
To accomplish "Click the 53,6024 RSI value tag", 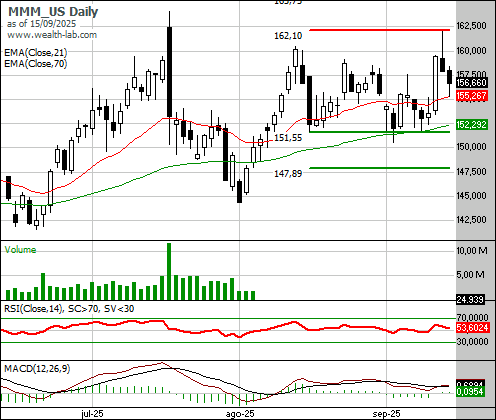I will point(472,328).
